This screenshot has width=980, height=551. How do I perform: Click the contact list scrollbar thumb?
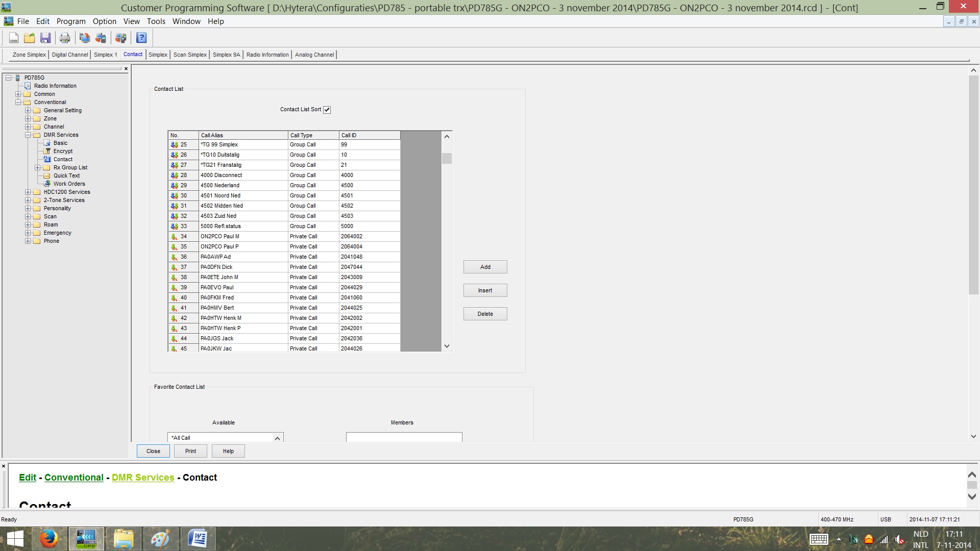(447, 159)
